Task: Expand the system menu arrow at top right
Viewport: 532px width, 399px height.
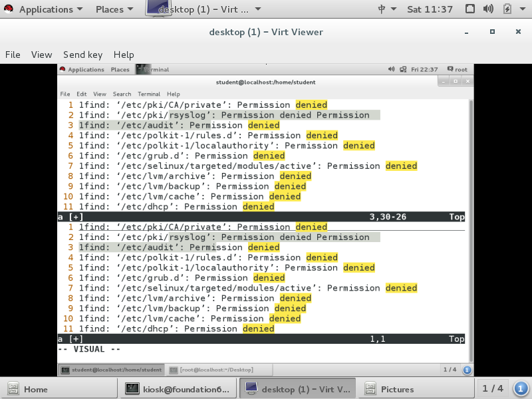Action: click(x=523, y=9)
